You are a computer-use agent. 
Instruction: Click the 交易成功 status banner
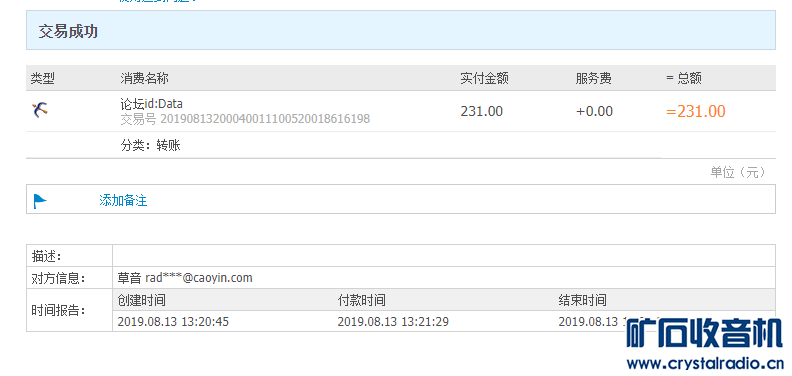coord(401,30)
